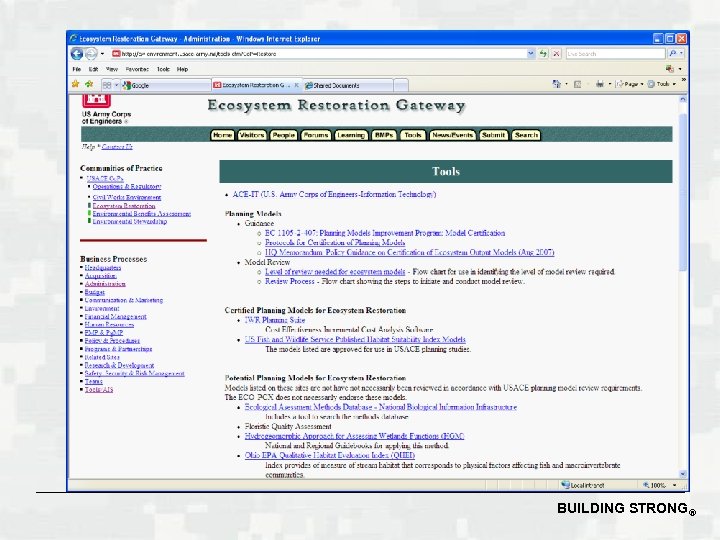
Task: Click the browser Back arrow button
Action: pos(77,54)
